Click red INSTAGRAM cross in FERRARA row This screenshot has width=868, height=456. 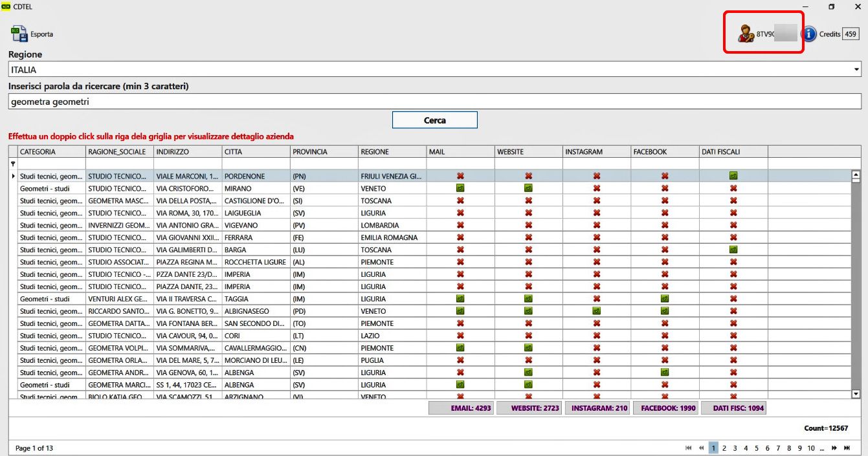597,237
